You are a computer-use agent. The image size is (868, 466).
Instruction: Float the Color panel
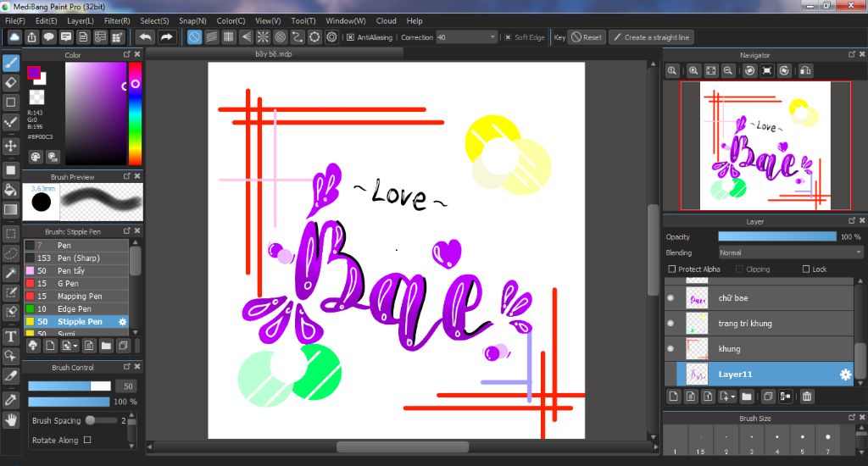click(x=127, y=54)
